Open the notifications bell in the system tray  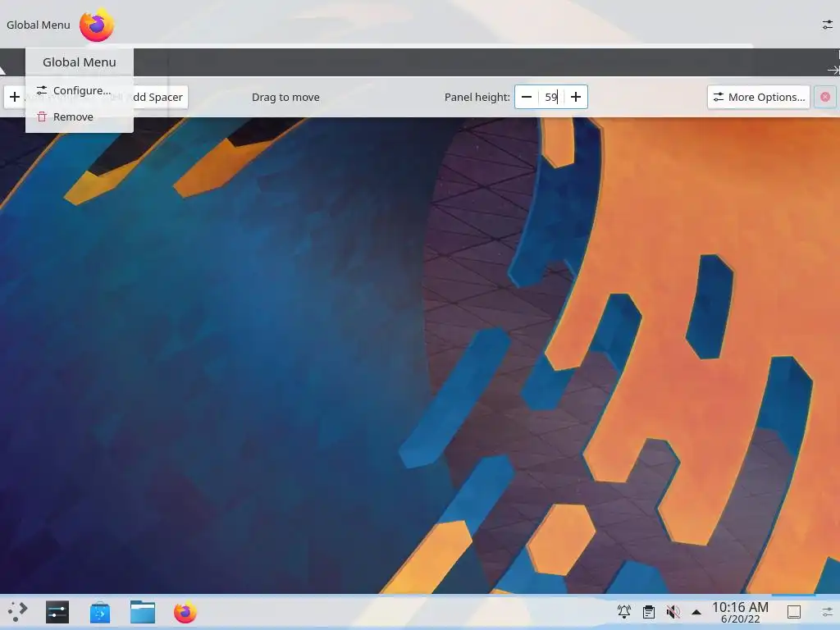coord(624,611)
